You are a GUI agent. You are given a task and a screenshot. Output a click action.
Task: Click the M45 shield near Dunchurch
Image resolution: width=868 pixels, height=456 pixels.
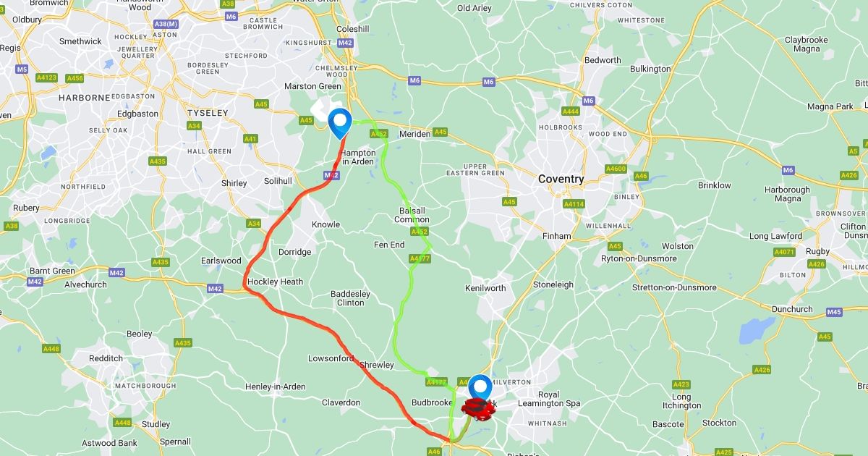834,312
